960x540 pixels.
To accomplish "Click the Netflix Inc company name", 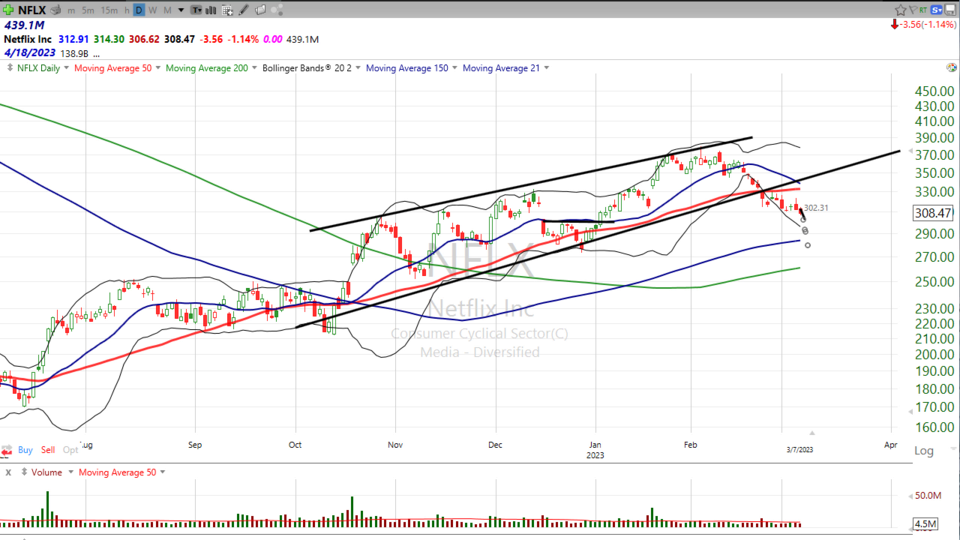I will coord(28,39).
